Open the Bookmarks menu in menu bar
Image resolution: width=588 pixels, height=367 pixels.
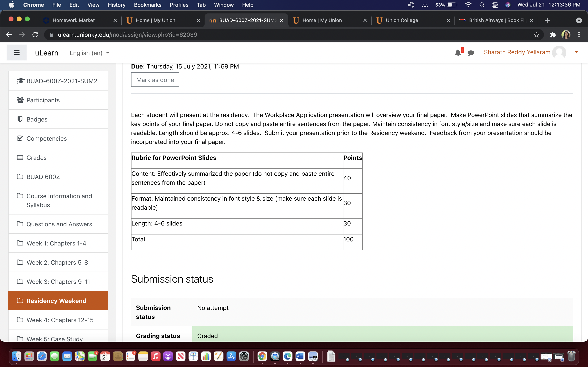[x=147, y=5]
